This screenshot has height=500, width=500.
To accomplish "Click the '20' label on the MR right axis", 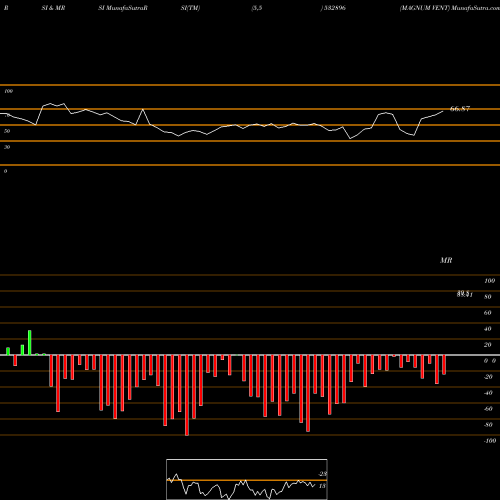I will click(488, 345).
